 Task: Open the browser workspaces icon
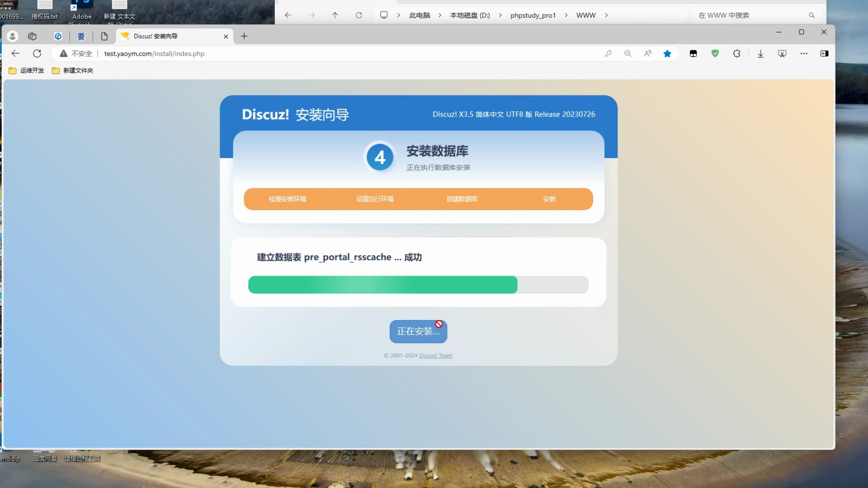click(32, 36)
